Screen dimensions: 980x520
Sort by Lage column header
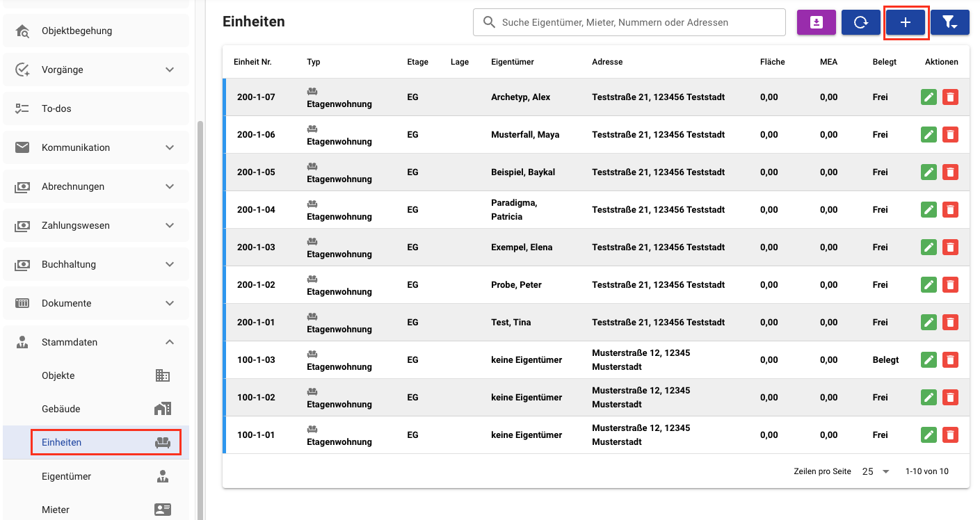click(x=460, y=62)
